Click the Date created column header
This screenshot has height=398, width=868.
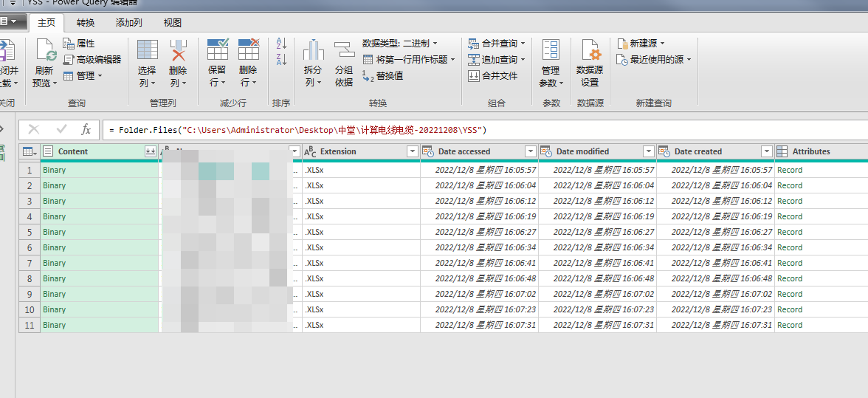[x=715, y=151]
